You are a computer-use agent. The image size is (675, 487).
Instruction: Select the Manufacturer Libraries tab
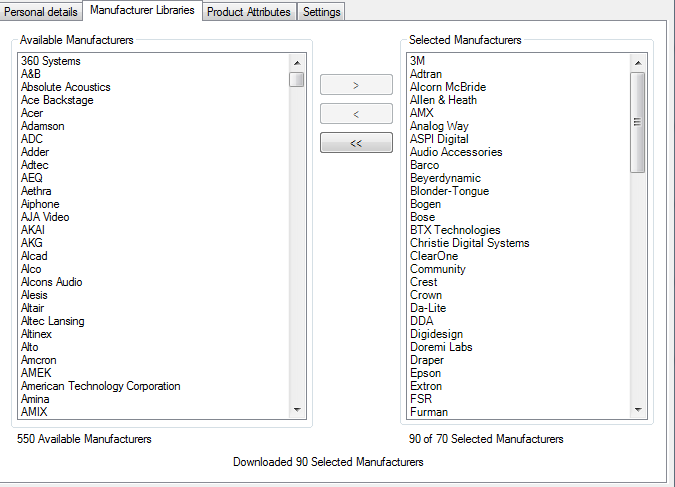pos(142,10)
